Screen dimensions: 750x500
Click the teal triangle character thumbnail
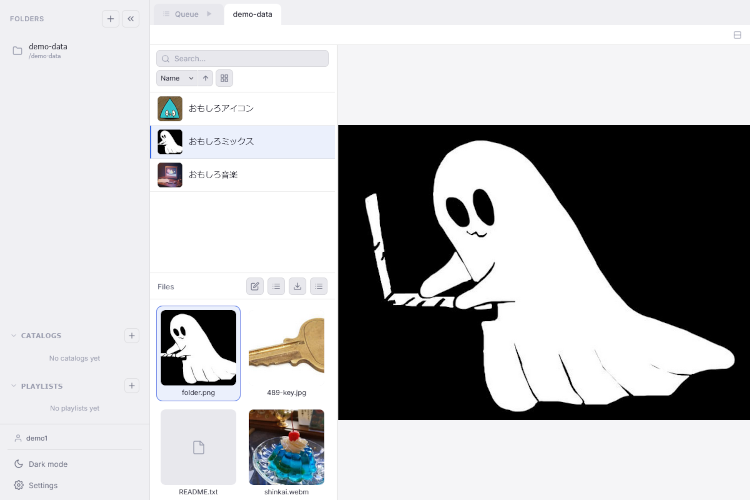170,109
